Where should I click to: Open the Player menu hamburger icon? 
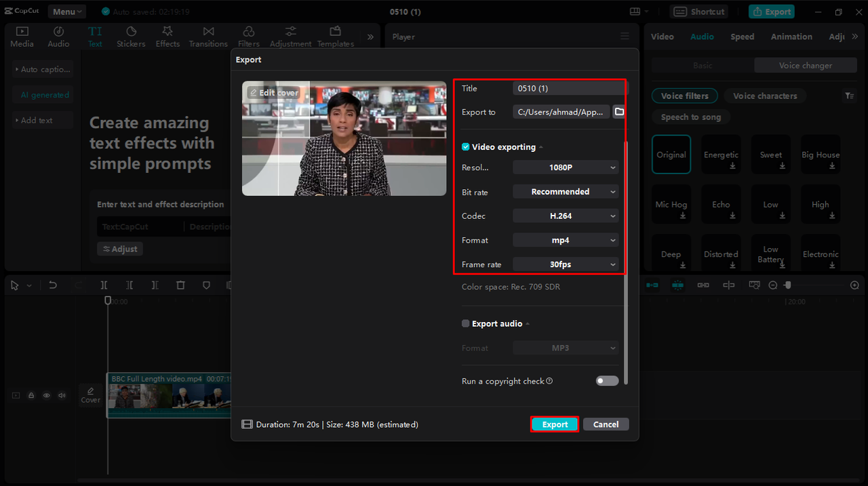(625, 37)
